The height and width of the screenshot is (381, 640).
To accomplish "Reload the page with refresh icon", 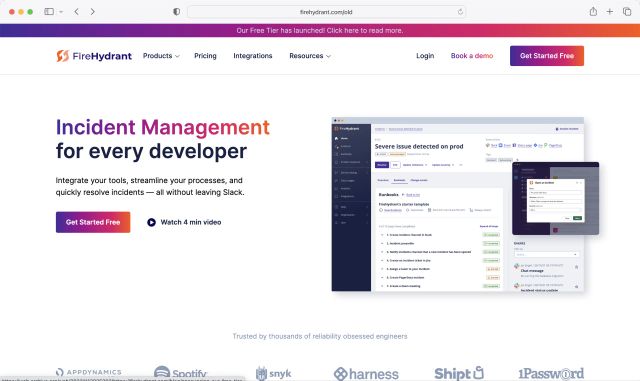I will click(460, 12).
